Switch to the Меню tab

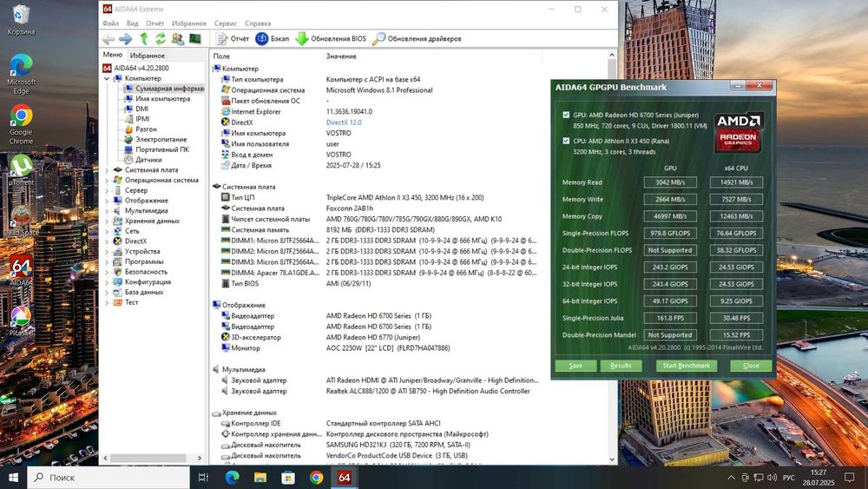(x=112, y=55)
